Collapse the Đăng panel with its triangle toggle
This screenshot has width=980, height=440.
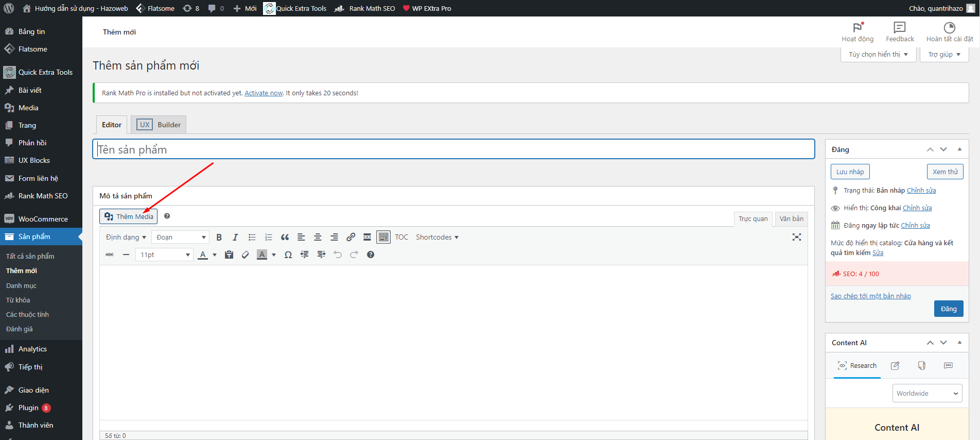(959, 149)
